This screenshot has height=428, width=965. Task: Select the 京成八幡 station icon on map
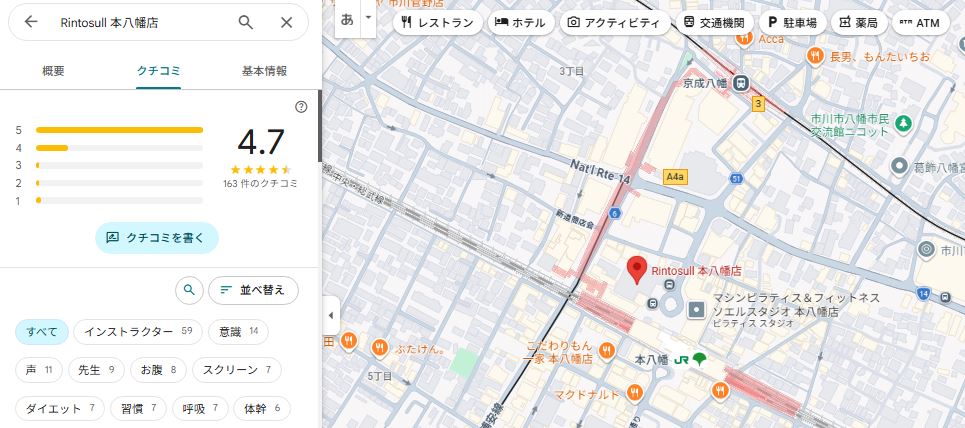740,84
